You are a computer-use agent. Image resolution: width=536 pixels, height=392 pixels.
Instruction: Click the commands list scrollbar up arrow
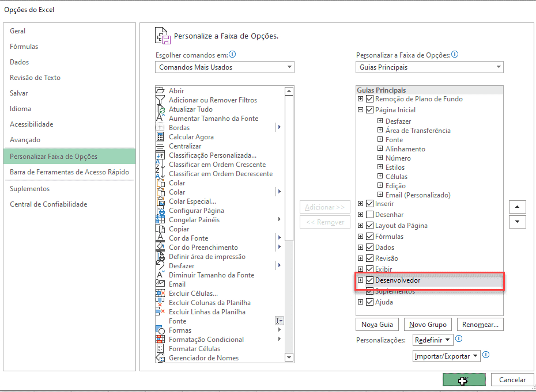(289, 91)
